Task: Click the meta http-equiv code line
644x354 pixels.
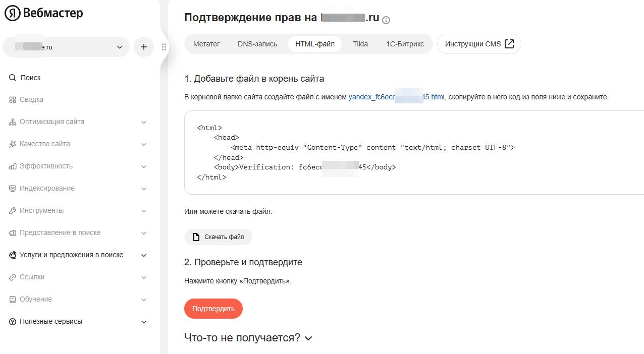Action: [x=372, y=148]
